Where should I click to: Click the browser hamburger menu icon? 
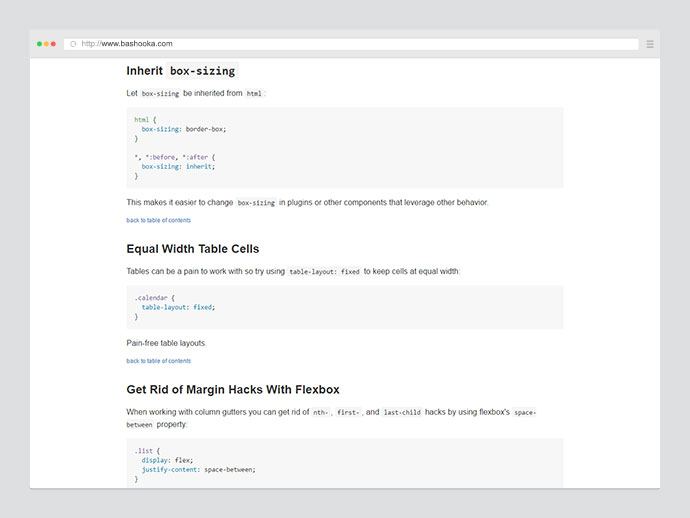[x=650, y=44]
